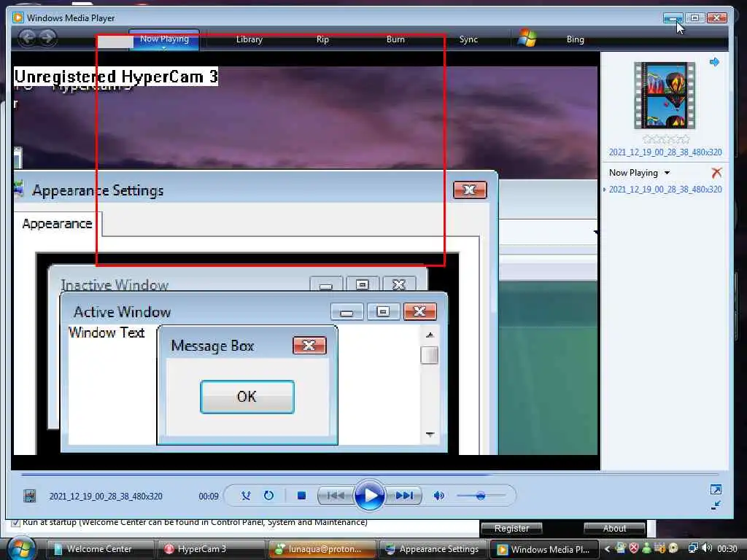Stop the video playback
Screen dimensions: 747x560
pyautogui.click(x=301, y=496)
